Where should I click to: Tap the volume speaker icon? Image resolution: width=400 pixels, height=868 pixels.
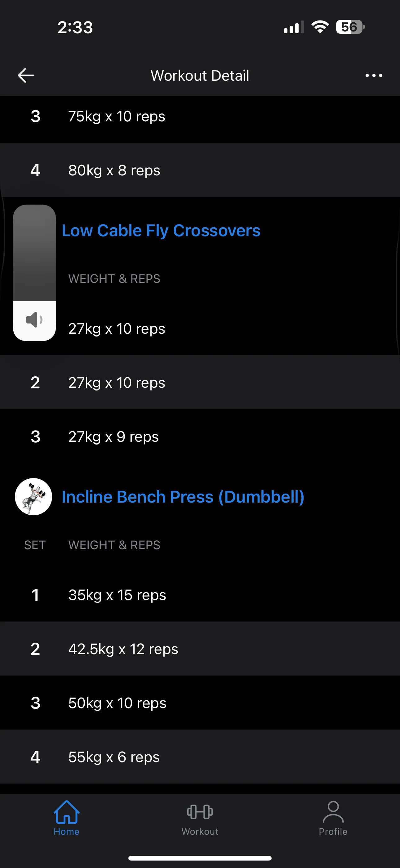34,320
